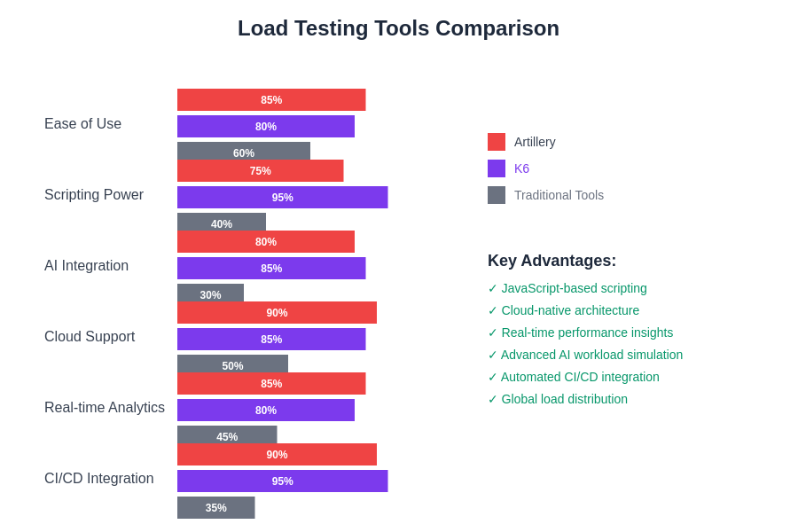
Task: Click the purple K6 legend swatch
Action: point(497,168)
